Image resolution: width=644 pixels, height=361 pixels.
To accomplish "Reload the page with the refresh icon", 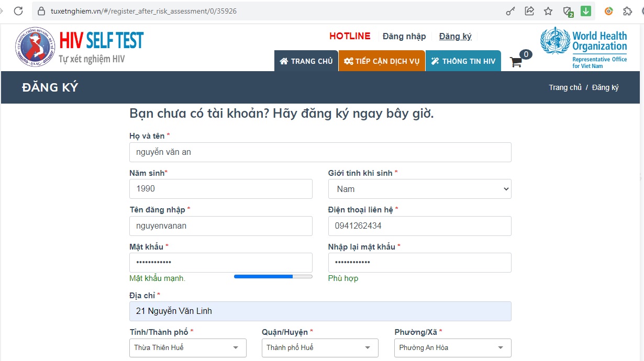I will point(18,11).
